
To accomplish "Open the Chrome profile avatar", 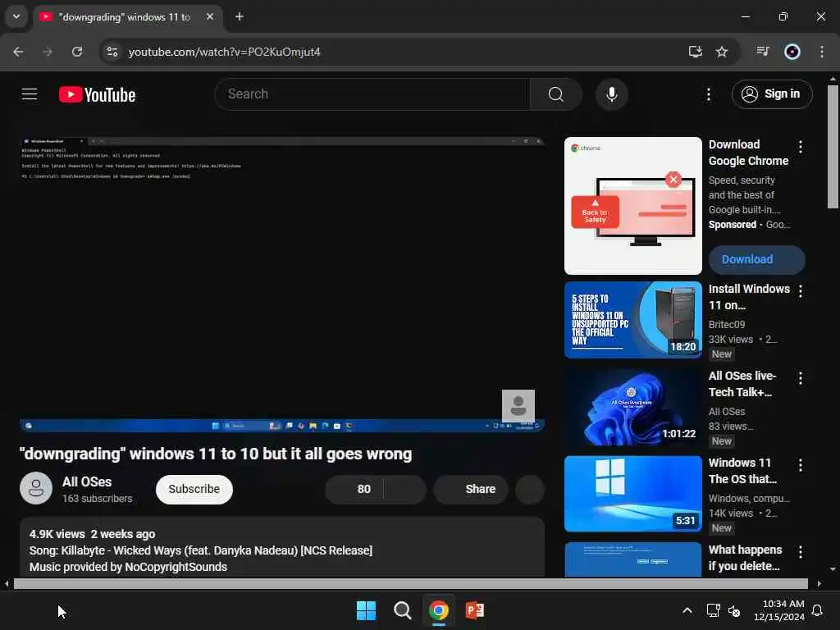I will [x=792, y=52].
